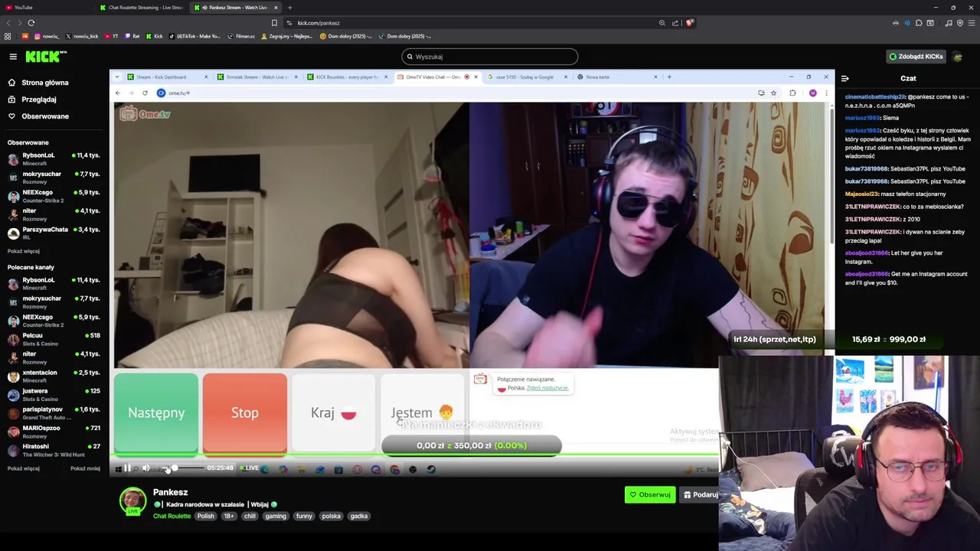Select the 18+ tag

229,516
